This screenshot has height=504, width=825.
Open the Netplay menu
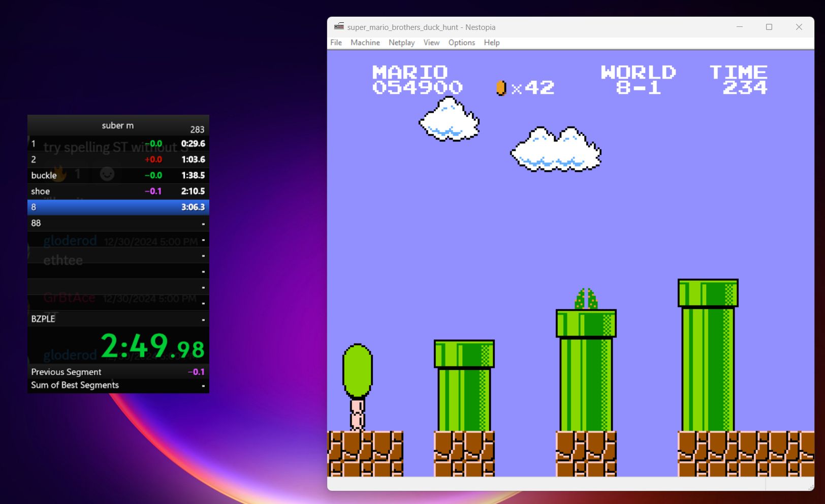[x=402, y=43]
